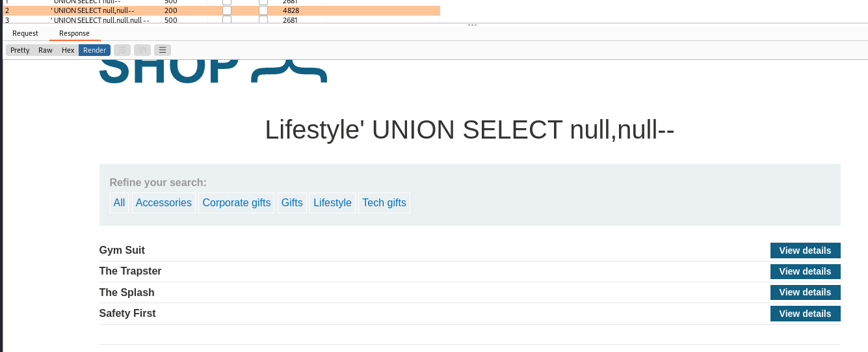Image resolution: width=868 pixels, height=352 pixels.
Task: View details for Gym Suit
Action: [x=805, y=250]
